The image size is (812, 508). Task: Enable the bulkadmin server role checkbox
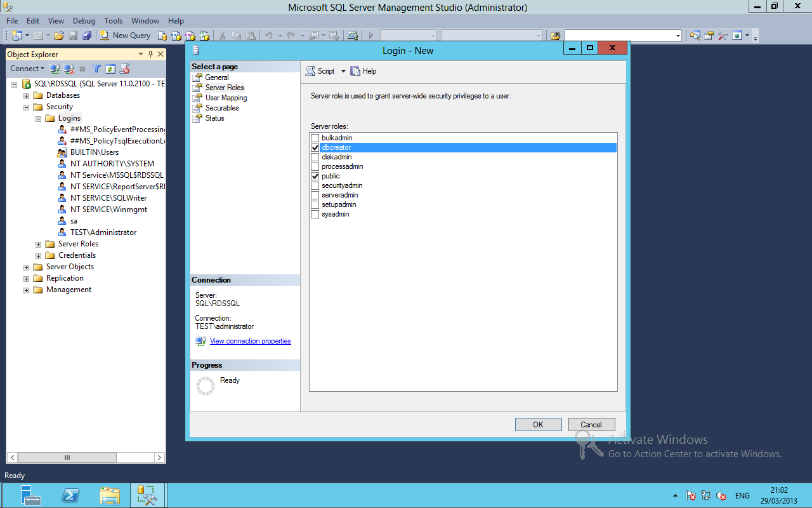[x=315, y=138]
